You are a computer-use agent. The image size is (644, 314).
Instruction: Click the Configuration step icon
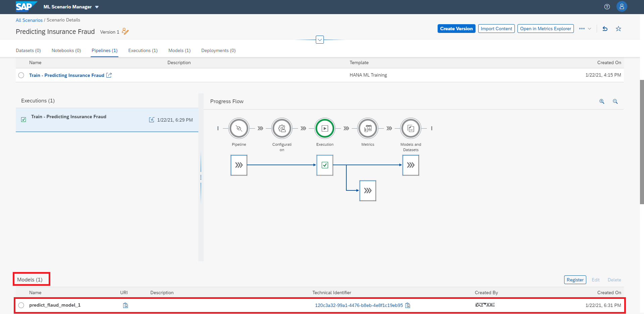click(282, 128)
